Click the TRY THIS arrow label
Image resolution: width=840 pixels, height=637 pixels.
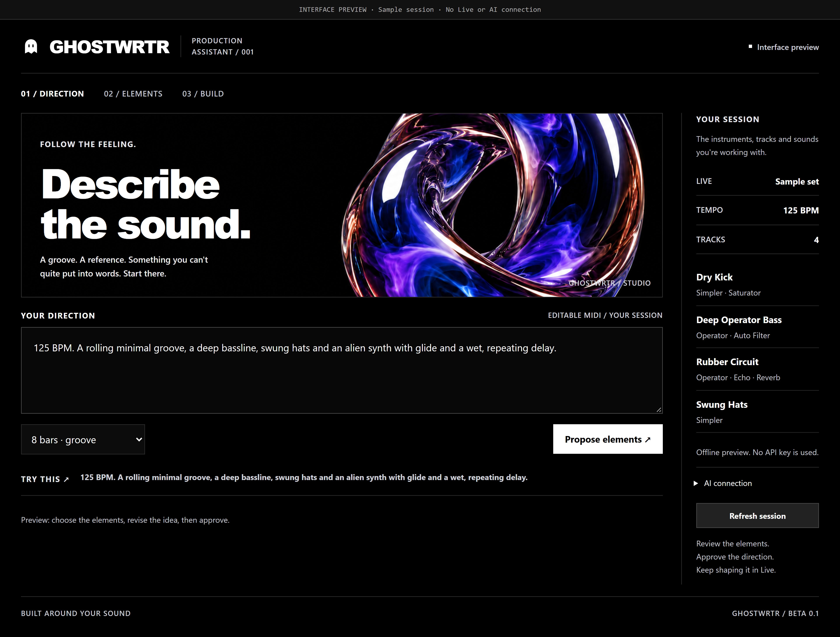(45, 479)
